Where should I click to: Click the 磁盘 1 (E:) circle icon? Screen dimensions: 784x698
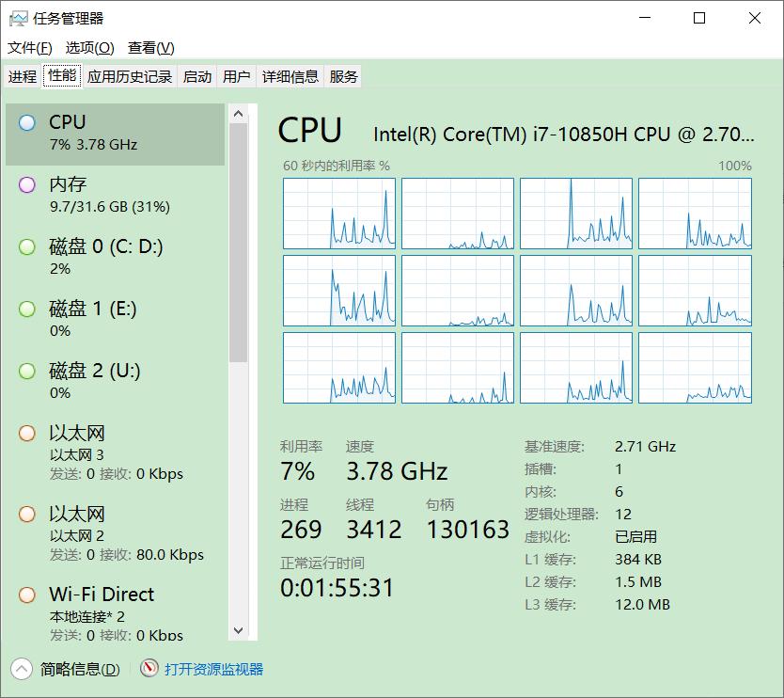pyautogui.click(x=27, y=309)
